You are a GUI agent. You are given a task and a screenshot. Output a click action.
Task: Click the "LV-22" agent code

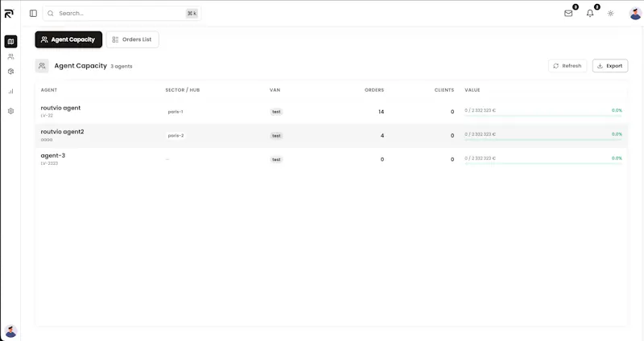click(x=47, y=116)
